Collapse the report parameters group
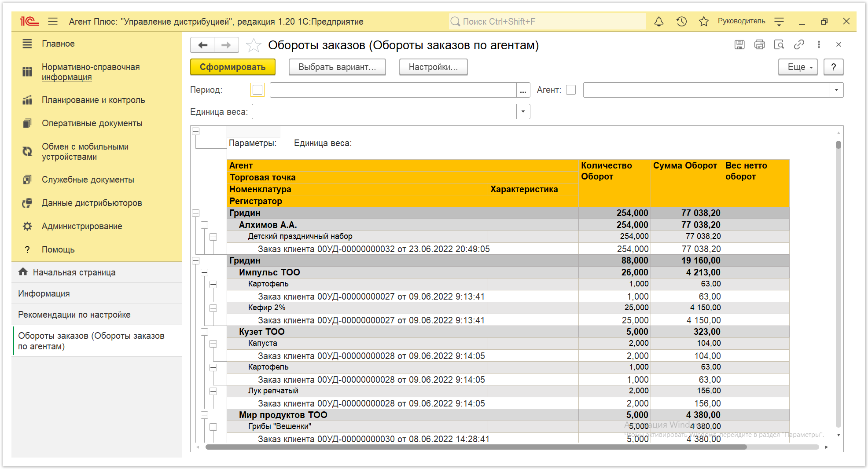This screenshot has height=469, width=868. click(196, 132)
